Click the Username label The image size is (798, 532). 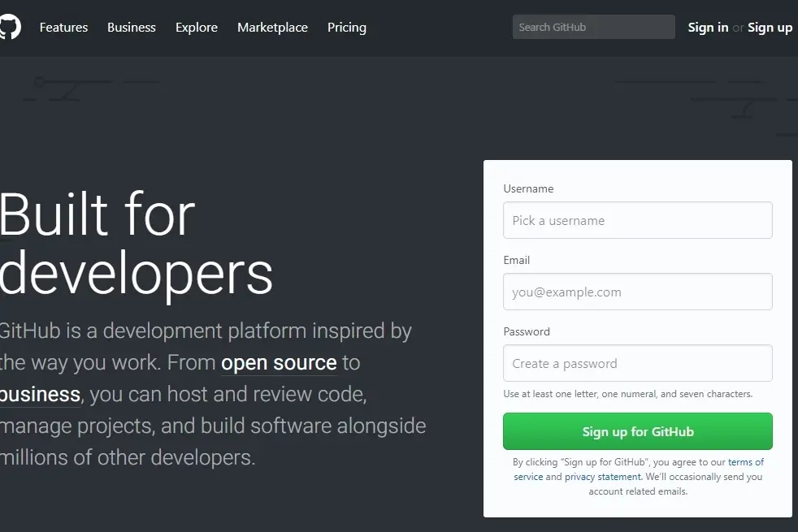(x=528, y=188)
